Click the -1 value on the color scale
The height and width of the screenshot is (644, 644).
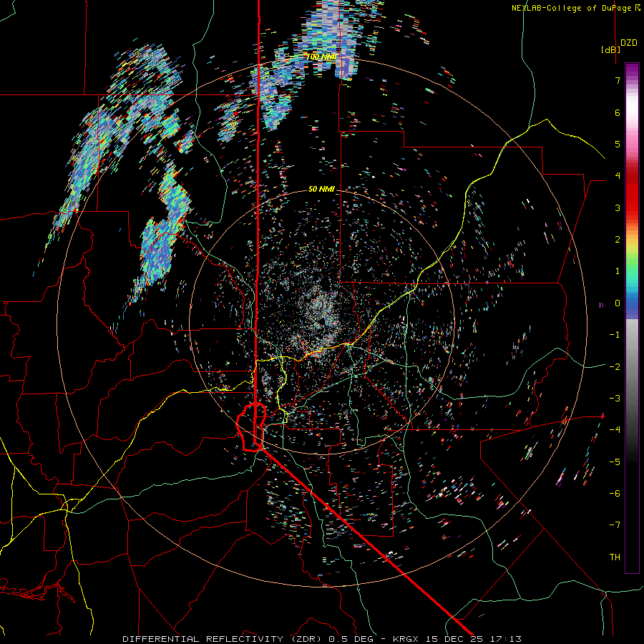click(615, 335)
